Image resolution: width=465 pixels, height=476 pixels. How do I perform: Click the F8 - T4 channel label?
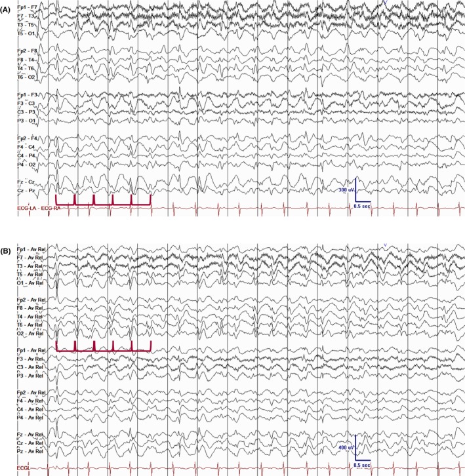[26, 60]
